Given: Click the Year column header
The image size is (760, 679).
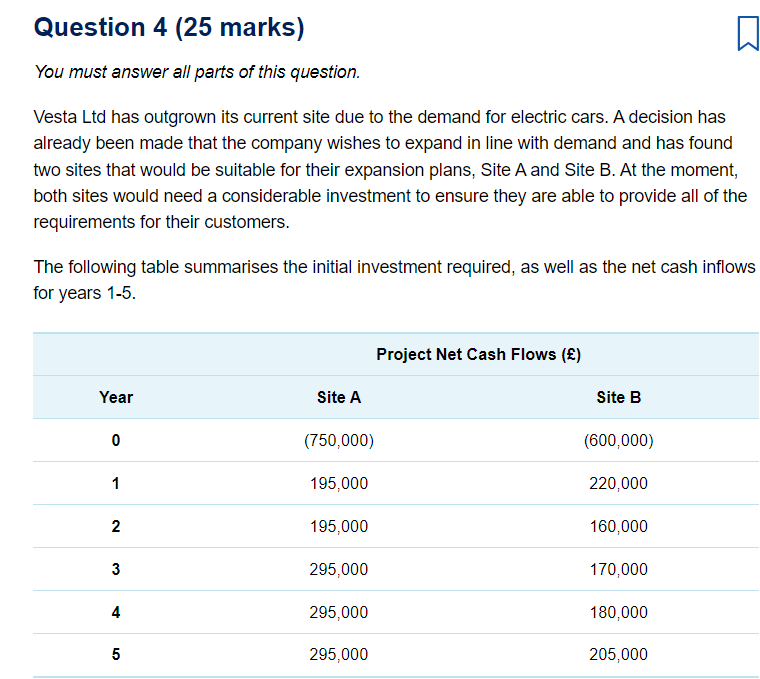Looking at the screenshot, I should (x=116, y=397).
